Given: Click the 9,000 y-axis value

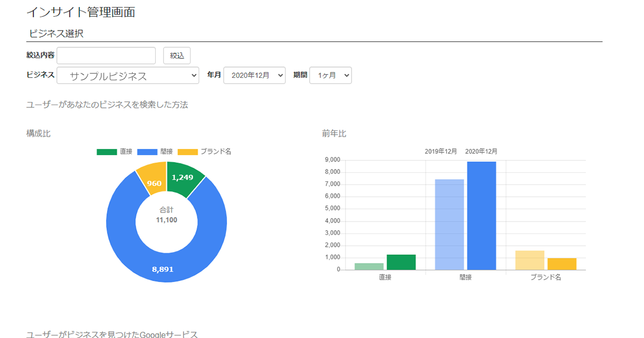Looking at the screenshot, I should (333, 160).
